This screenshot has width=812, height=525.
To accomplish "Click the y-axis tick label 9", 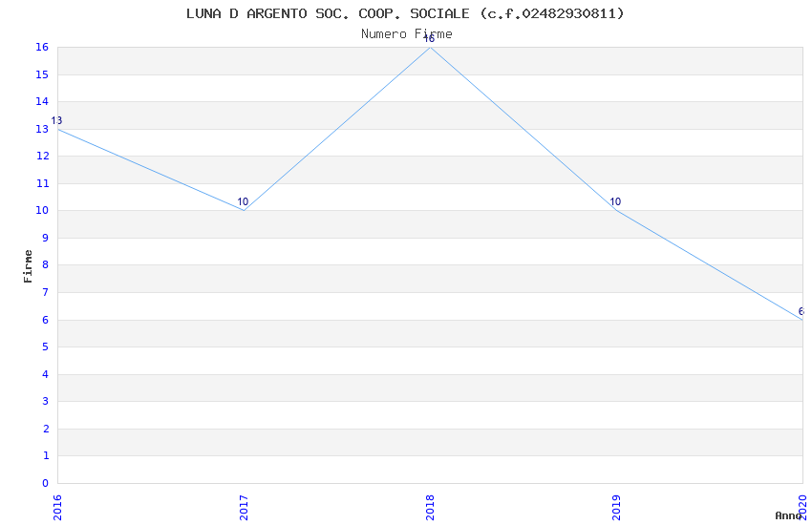I will point(46,238).
